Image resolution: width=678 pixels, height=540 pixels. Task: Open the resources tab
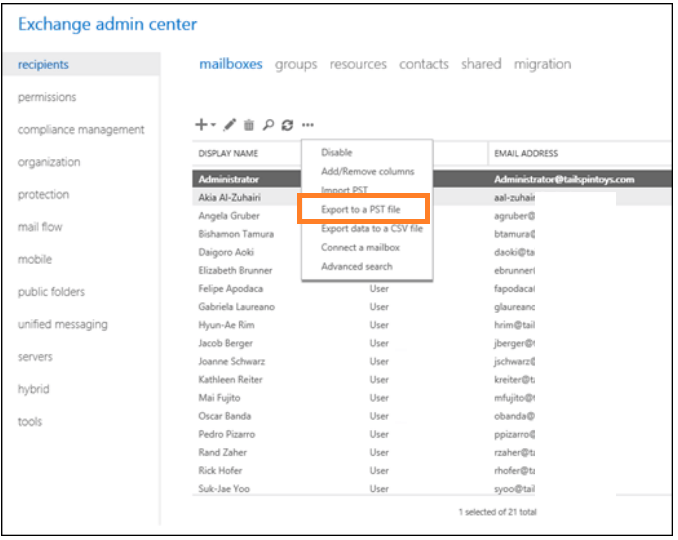click(x=358, y=64)
